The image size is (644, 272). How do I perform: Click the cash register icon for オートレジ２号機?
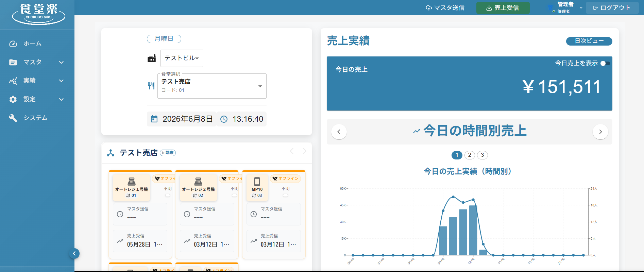pos(198,181)
